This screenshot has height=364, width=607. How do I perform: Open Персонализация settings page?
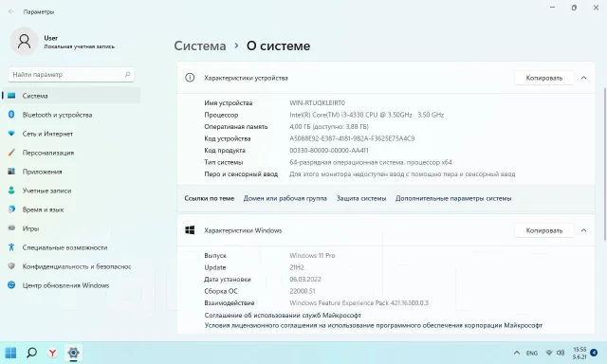(x=48, y=153)
